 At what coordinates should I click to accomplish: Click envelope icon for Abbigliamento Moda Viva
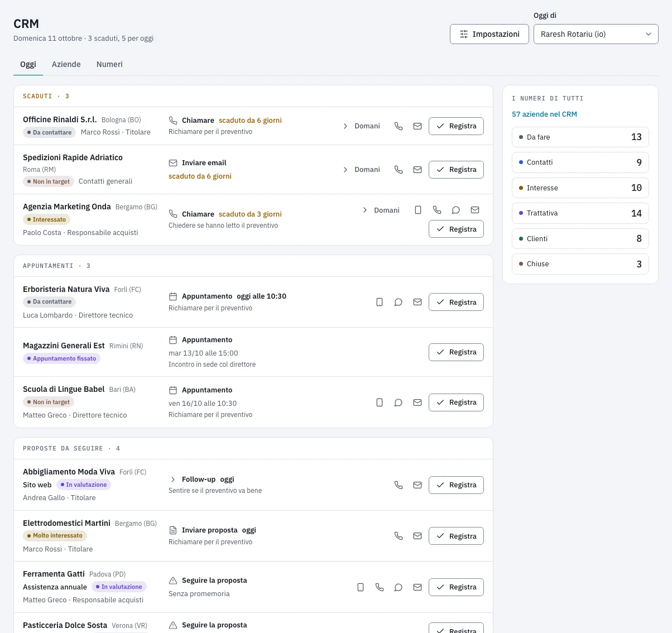(x=417, y=485)
